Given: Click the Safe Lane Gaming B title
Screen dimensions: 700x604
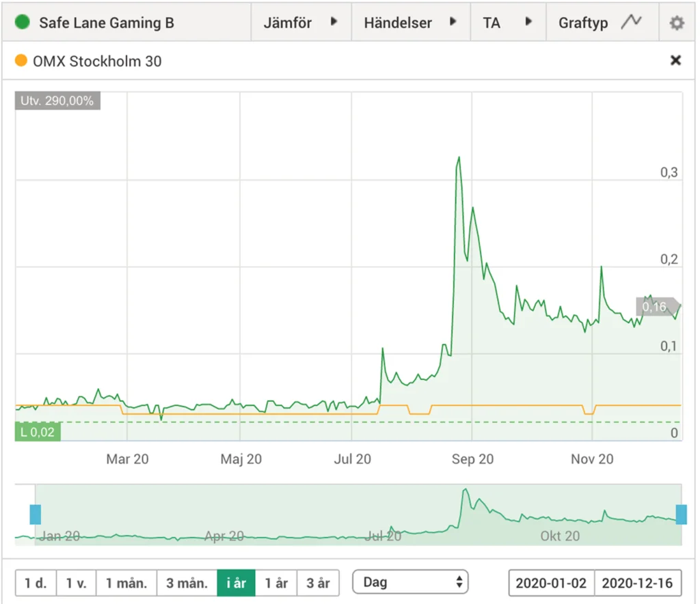Looking at the screenshot, I should point(107,23).
